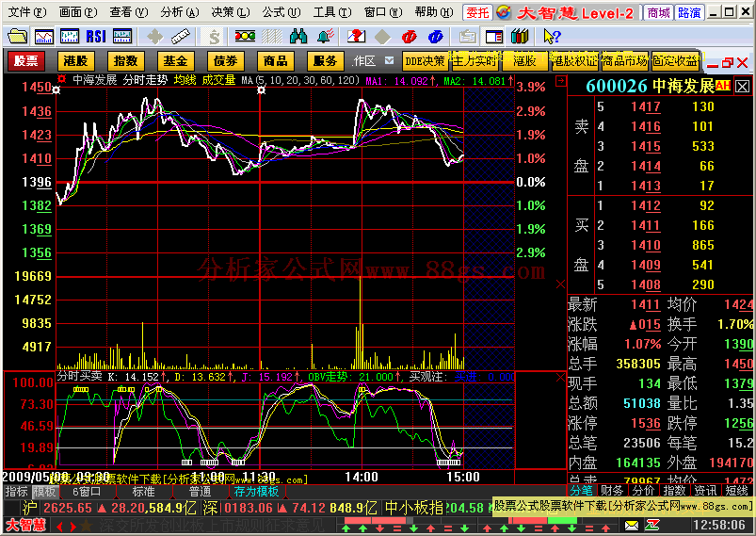
Task: Click the binoculars search icon
Action: [x=298, y=36]
